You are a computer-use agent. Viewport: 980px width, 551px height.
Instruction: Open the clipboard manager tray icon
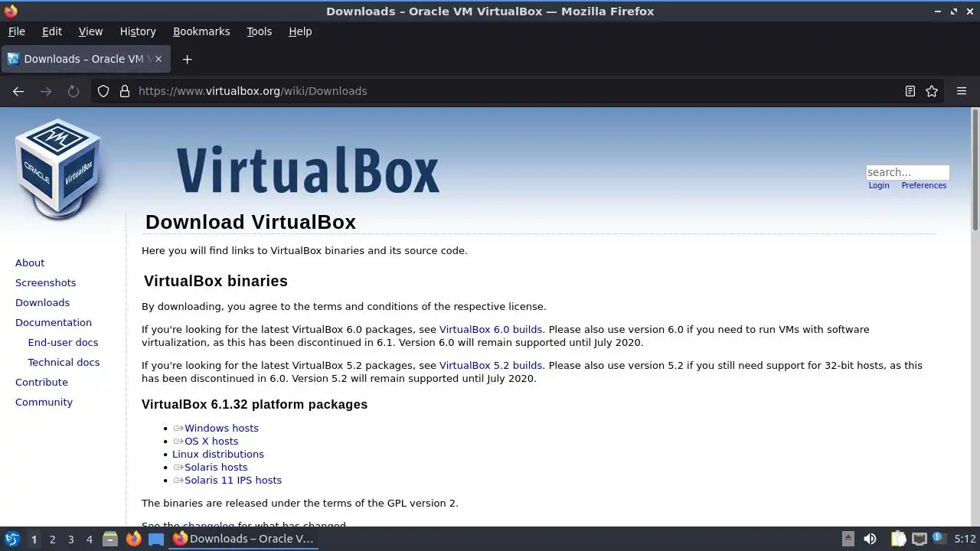point(899,539)
